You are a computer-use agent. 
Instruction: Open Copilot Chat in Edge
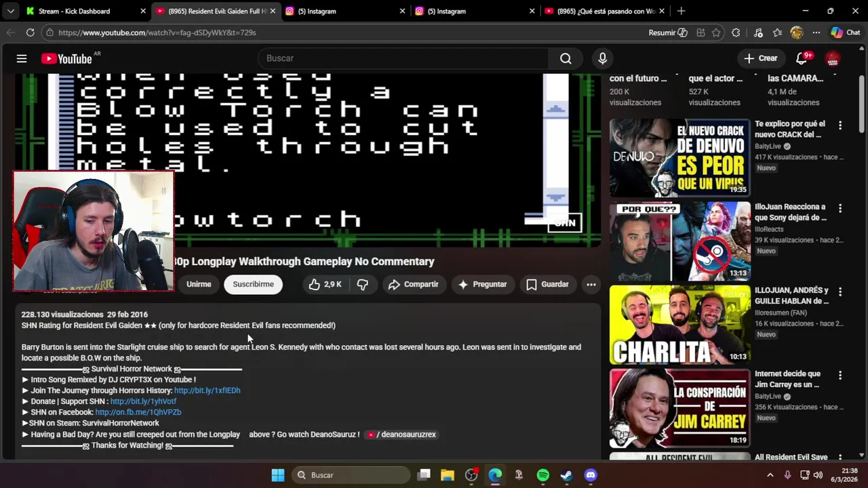(x=846, y=33)
